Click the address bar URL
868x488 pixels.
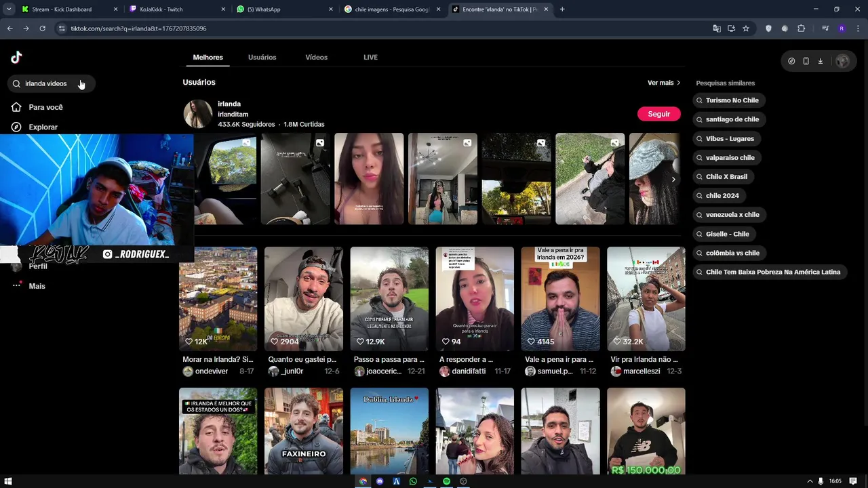138,28
